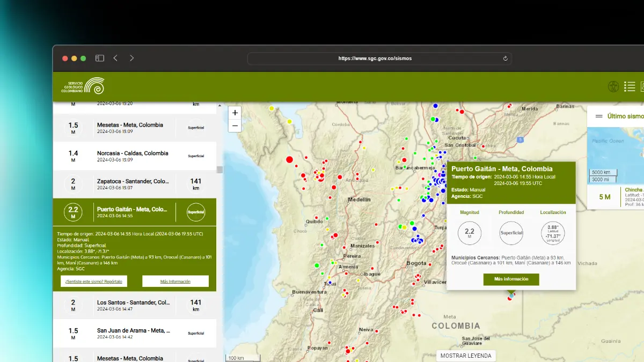Click the Medellín city label on map
The width and height of the screenshot is (644, 362).
[359, 200]
